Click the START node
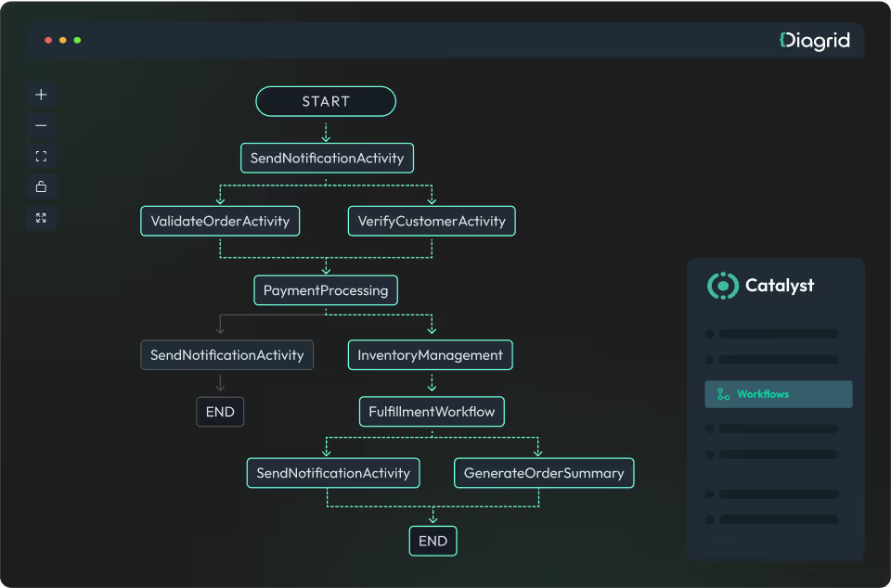The image size is (891, 588). tap(325, 101)
